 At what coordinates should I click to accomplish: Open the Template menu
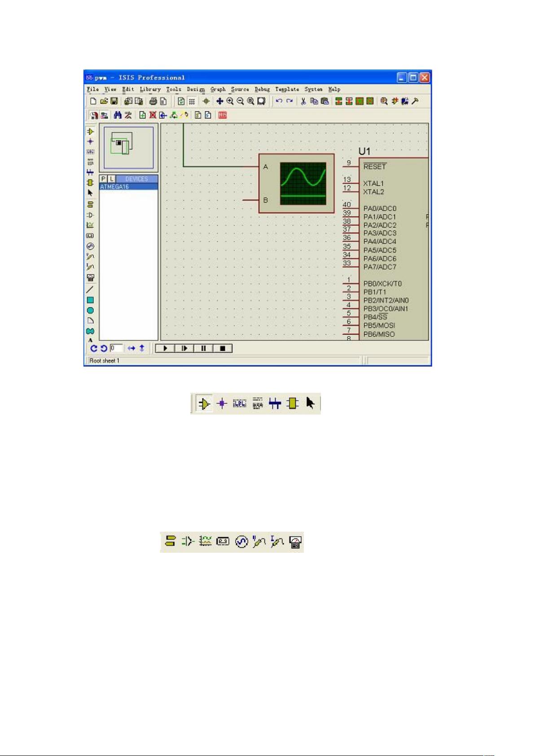(287, 89)
